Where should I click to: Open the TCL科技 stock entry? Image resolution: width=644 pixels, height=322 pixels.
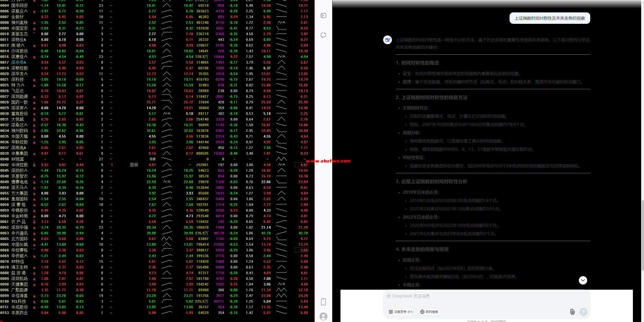(x=19, y=301)
